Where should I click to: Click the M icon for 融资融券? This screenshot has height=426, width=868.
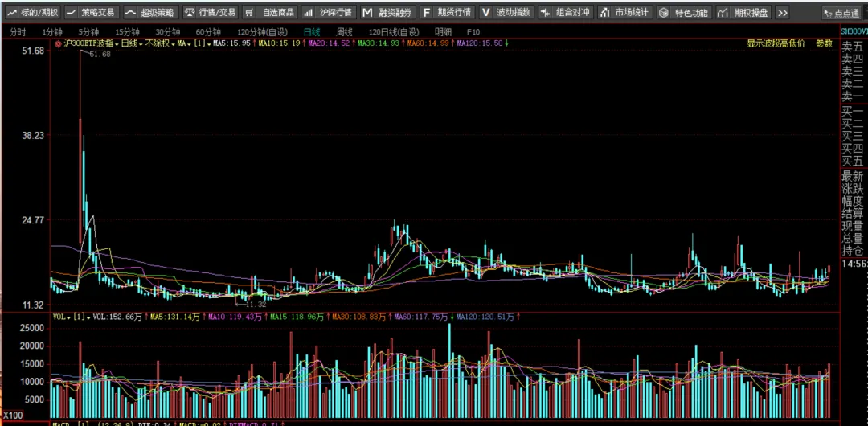(367, 12)
